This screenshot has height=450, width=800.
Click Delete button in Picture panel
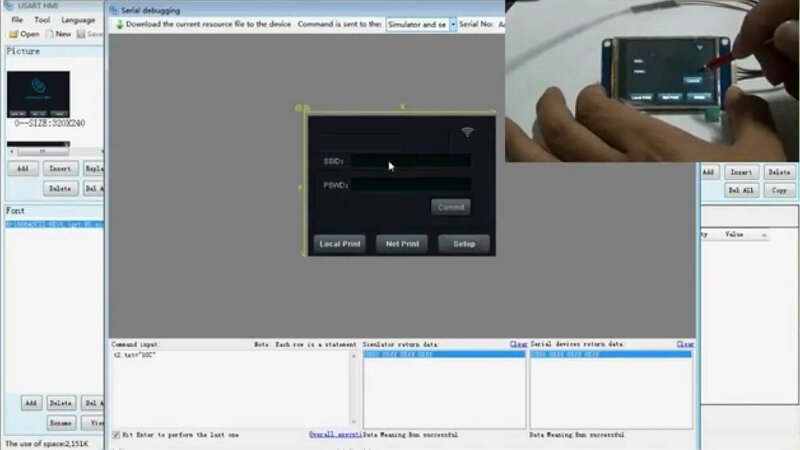tap(60, 188)
